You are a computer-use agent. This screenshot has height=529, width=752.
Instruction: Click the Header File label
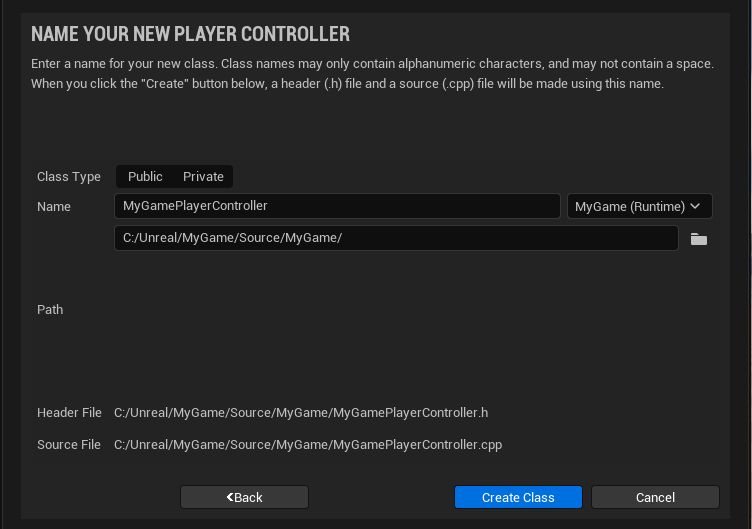(69, 412)
